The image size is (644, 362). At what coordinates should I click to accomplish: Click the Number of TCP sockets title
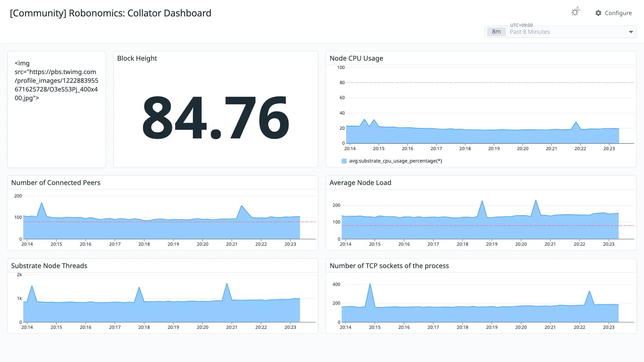(389, 266)
